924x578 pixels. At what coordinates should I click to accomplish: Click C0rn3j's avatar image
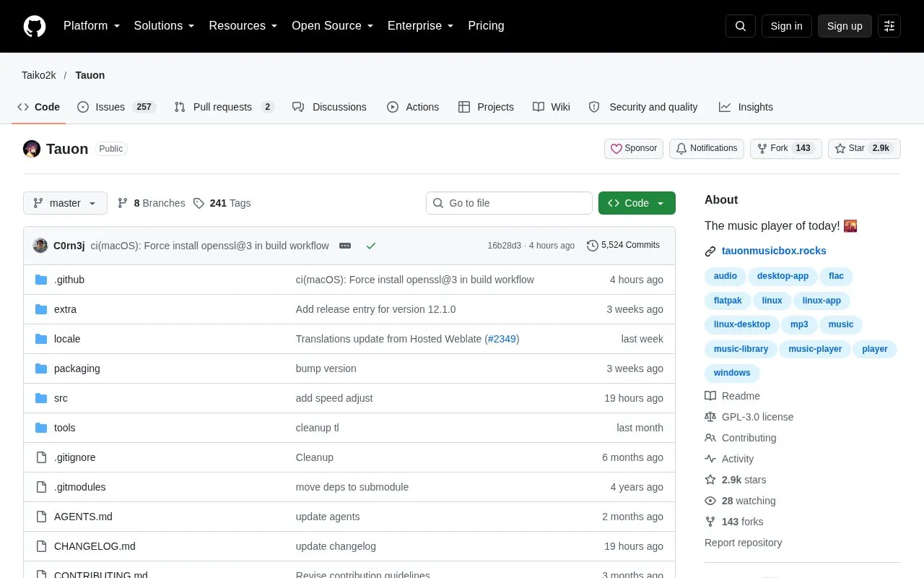(x=40, y=246)
